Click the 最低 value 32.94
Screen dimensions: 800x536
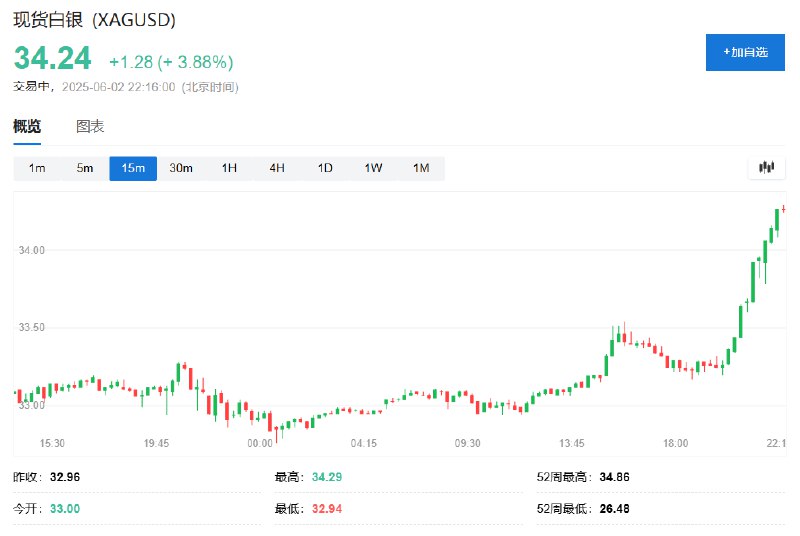[x=327, y=508]
